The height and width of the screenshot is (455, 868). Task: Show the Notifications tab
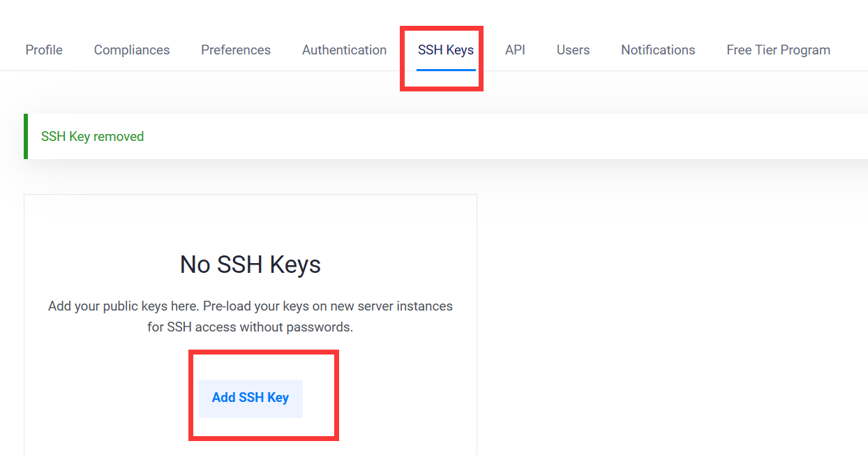tap(658, 50)
